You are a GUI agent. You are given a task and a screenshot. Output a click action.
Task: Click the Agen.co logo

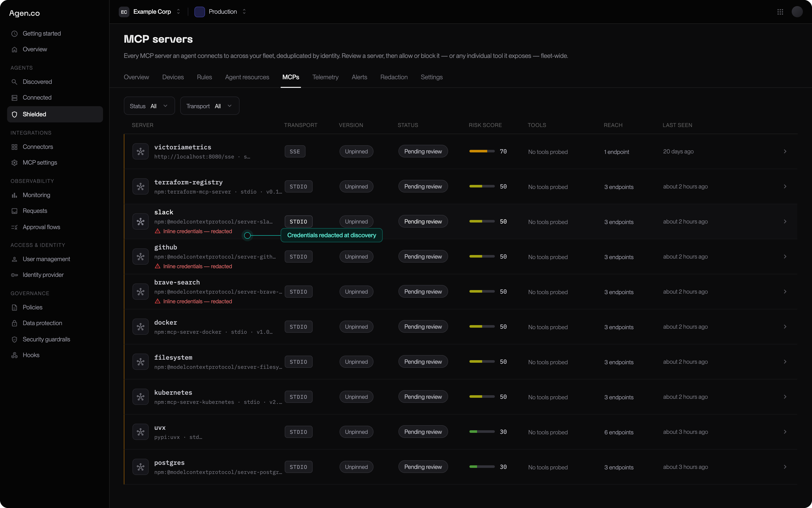[25, 13]
